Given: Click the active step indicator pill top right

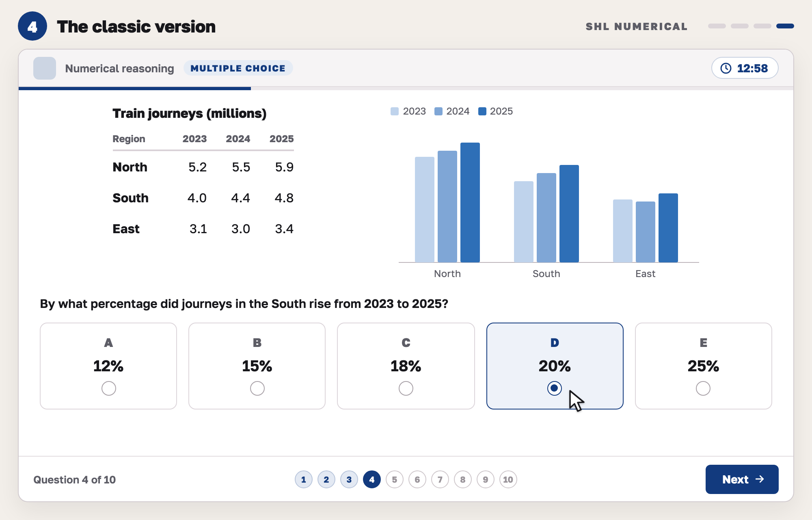Looking at the screenshot, I should (785, 26).
